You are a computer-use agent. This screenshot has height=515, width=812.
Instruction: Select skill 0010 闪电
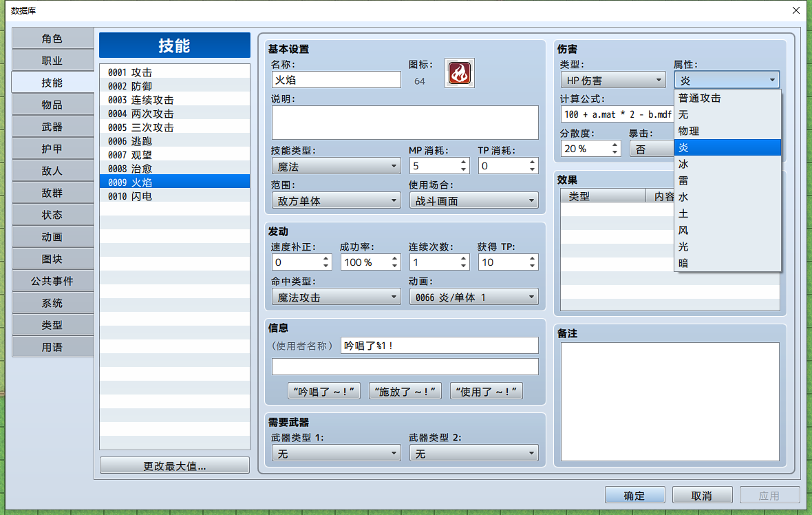point(175,196)
